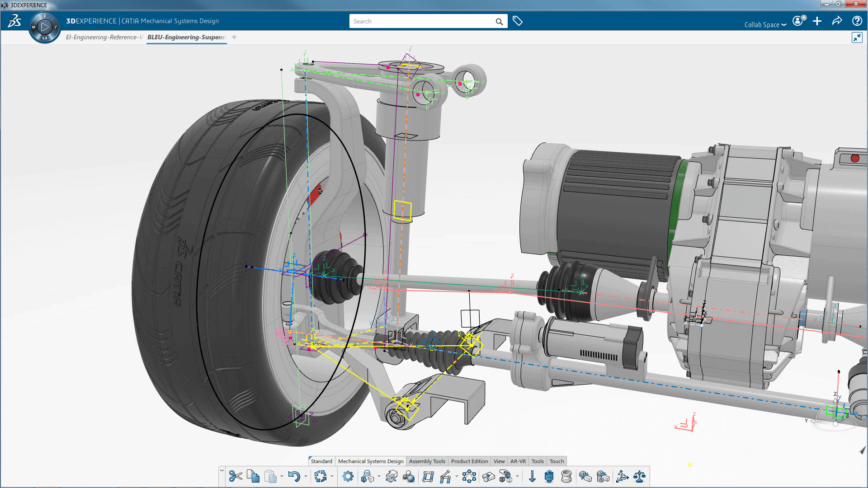Click the 3DS logo in the top bar
Screen dimensions: 868x488
coord(15,21)
